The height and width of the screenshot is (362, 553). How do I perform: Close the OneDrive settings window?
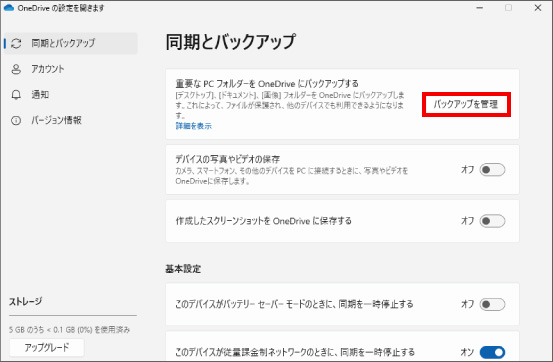coord(538,8)
